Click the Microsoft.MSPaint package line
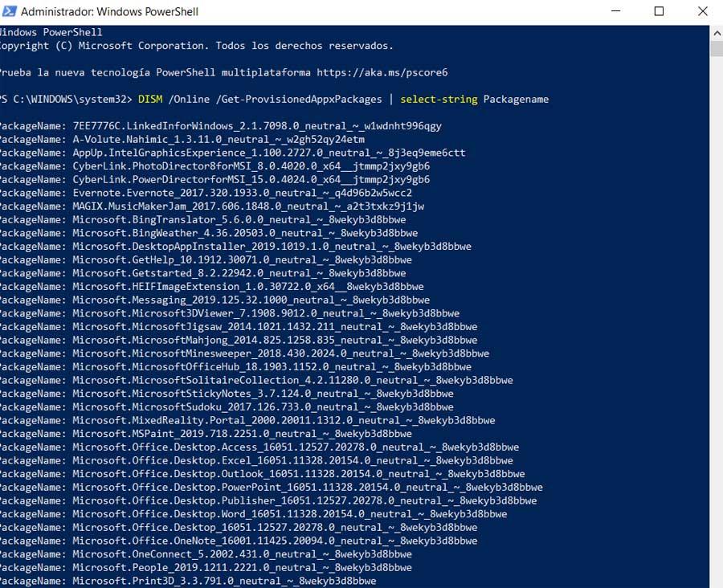The image size is (723, 588). click(x=206, y=434)
